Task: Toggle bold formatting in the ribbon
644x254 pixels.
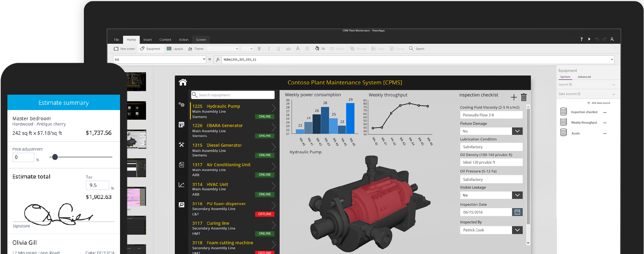Action: click(x=259, y=49)
